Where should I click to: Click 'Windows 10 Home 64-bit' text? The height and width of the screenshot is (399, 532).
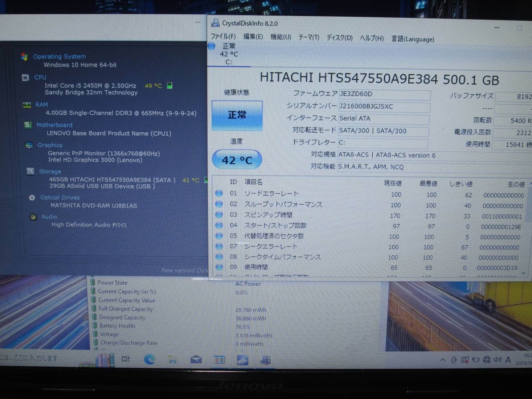click(x=80, y=65)
